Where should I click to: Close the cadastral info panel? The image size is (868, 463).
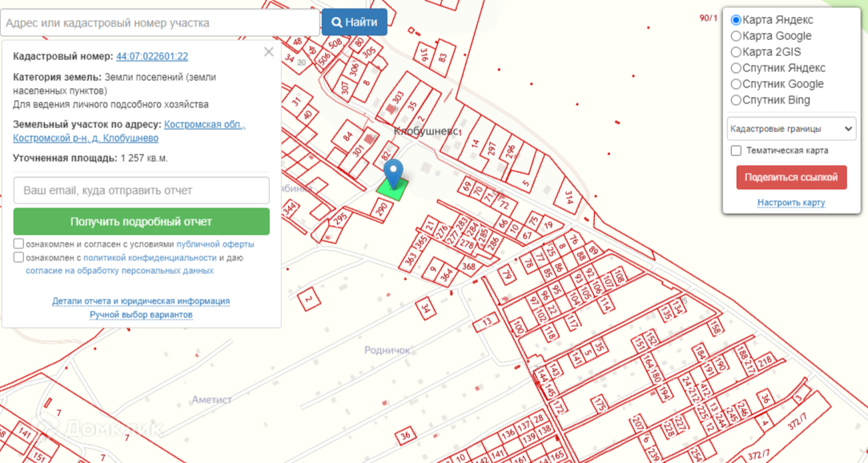269,52
